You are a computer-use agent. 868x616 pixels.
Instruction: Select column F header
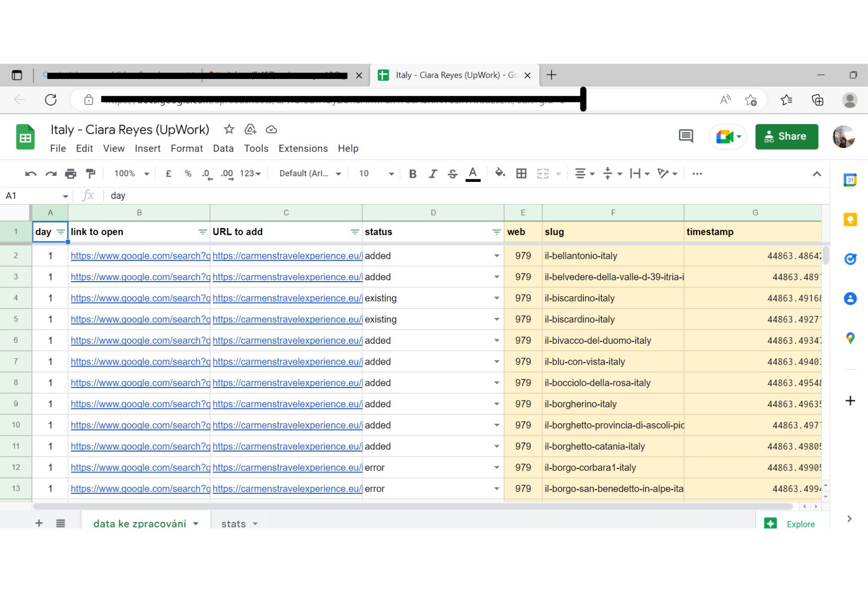coord(613,213)
